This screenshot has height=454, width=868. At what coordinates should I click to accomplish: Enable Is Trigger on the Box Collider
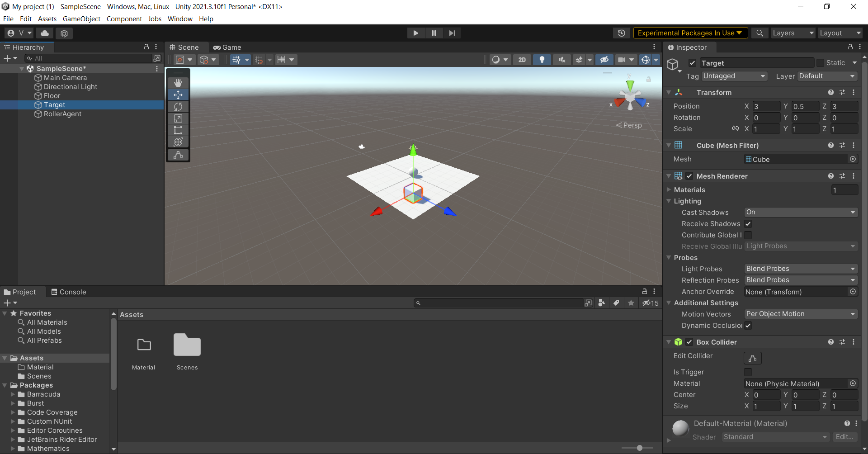748,372
